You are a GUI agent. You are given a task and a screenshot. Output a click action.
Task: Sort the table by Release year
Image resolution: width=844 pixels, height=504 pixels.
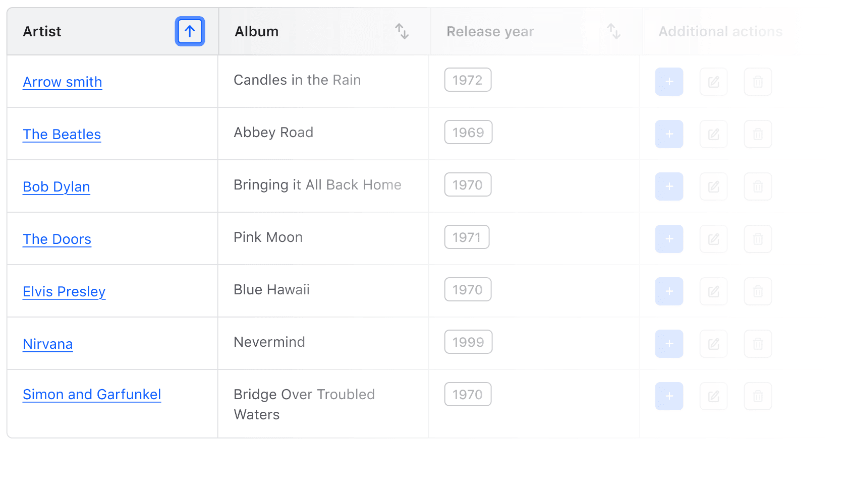[613, 31]
